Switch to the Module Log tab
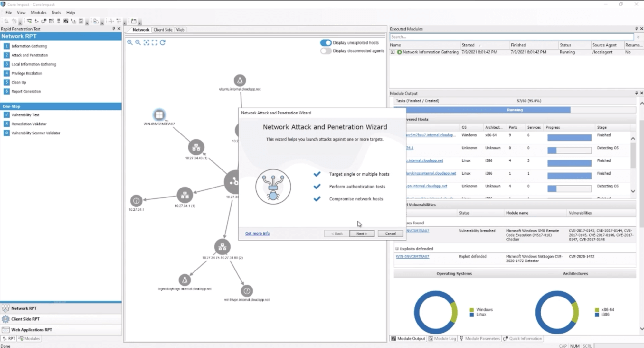The height and width of the screenshot is (348, 644). point(442,338)
